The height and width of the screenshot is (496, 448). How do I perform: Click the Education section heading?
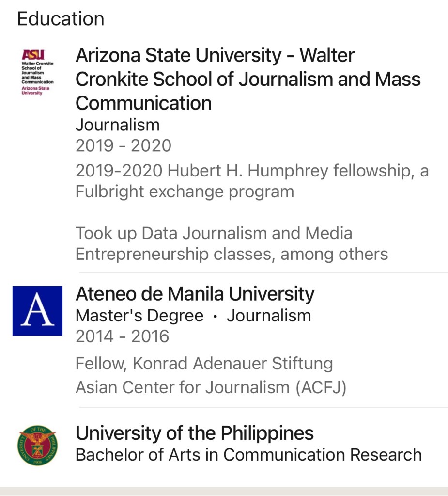(61, 19)
